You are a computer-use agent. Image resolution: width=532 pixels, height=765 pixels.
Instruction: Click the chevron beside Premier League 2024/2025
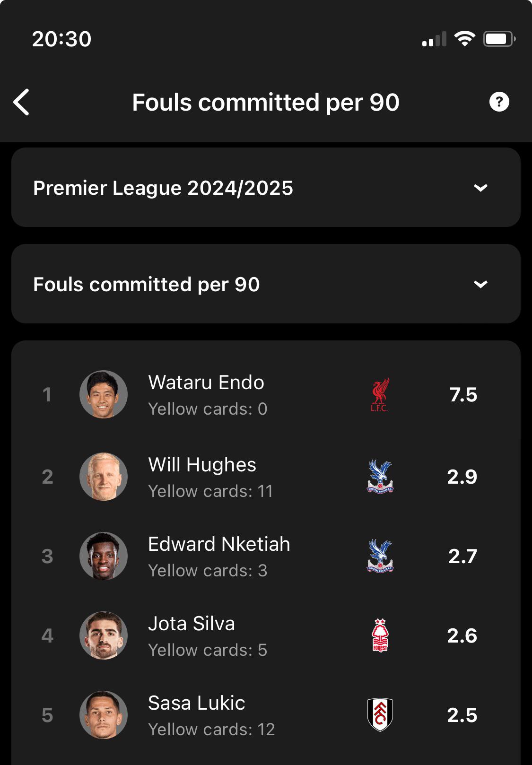(480, 188)
